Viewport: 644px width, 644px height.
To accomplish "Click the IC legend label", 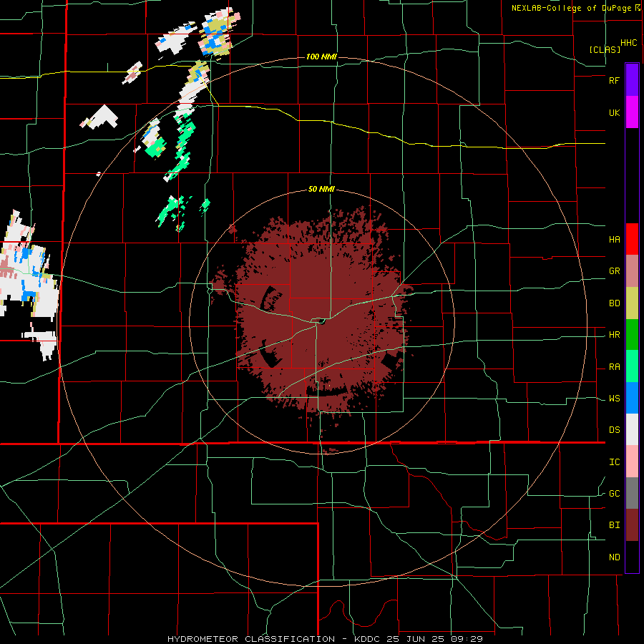I will 614,462.
